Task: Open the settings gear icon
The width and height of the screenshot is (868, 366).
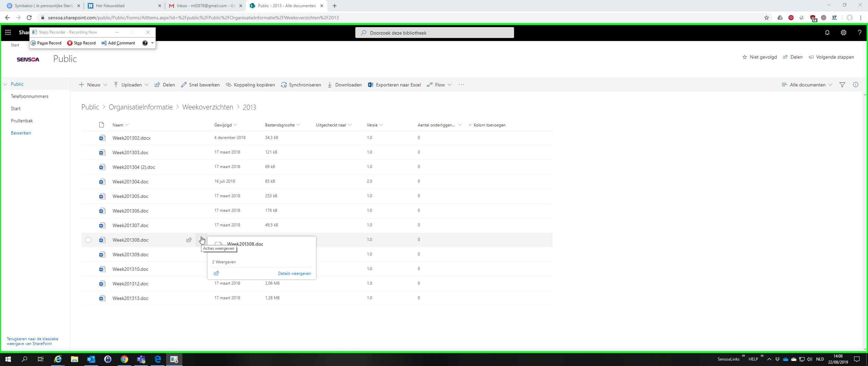Action: click(843, 33)
